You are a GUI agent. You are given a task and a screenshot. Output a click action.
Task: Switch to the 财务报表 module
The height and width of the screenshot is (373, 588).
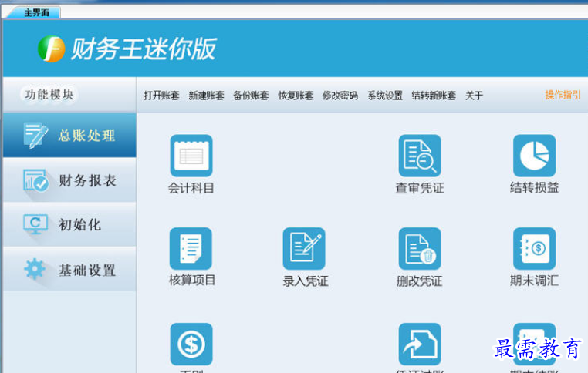(x=69, y=180)
